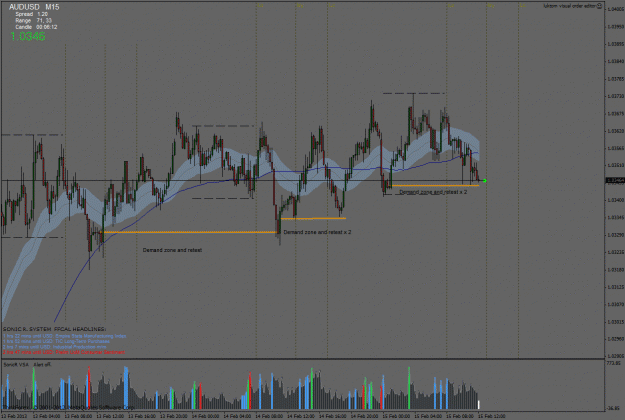Screen dimensions: 625x420
Task: Click the 15 Feb 00:00 time axis label
Action: (x=396, y=416)
